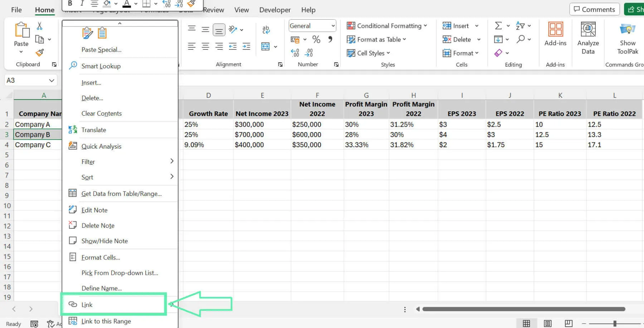Apply the font color A in mini toolbar
Screen dimensions: 644x328
[127, 4]
